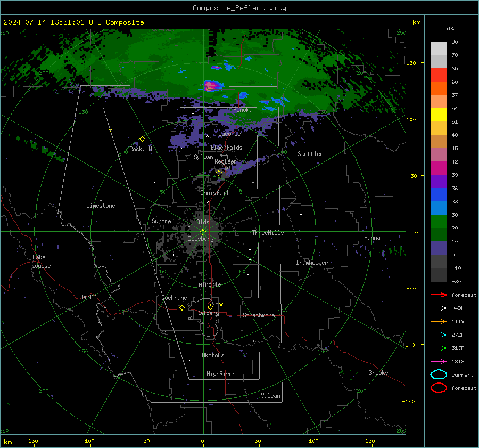Click the Cochrane city label
The image size is (479, 448).
tap(174, 298)
